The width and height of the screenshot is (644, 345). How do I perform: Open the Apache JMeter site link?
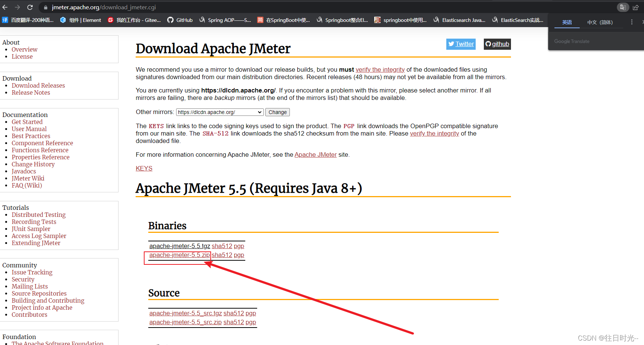315,154
